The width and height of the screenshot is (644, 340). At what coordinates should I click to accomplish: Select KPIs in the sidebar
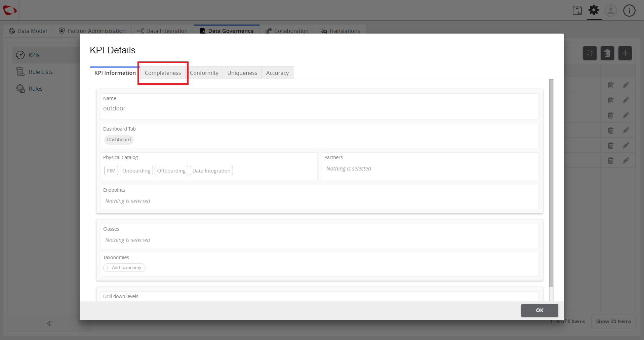click(x=46, y=55)
